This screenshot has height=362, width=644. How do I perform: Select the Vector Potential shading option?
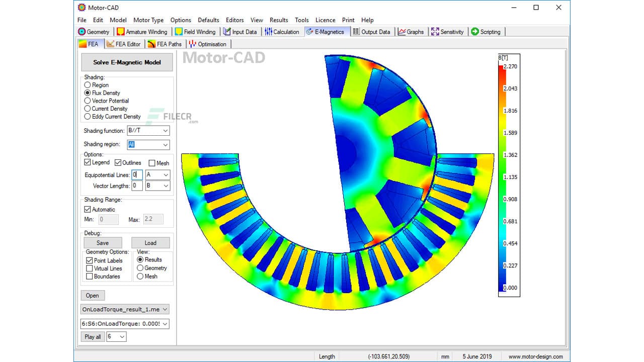tap(87, 101)
